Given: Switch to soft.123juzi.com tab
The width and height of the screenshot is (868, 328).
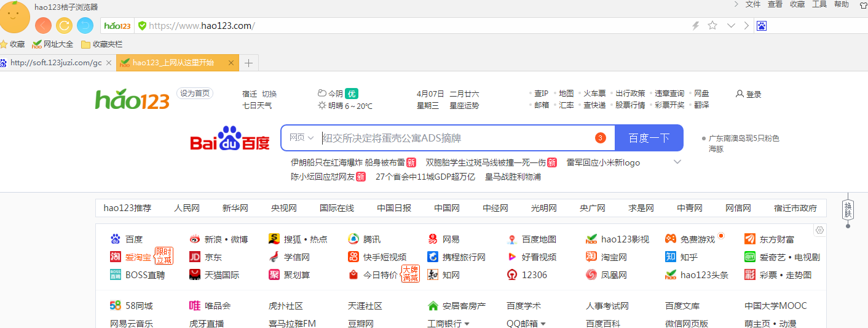Looking at the screenshot, I should [x=55, y=63].
